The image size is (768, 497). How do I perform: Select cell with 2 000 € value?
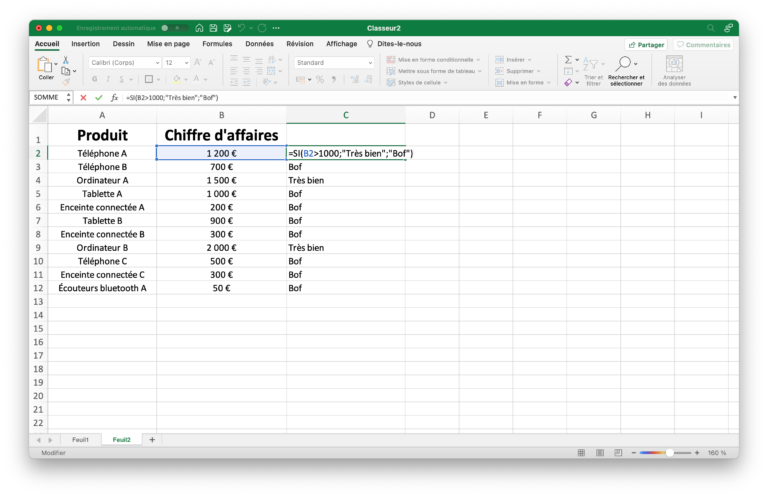(221, 248)
